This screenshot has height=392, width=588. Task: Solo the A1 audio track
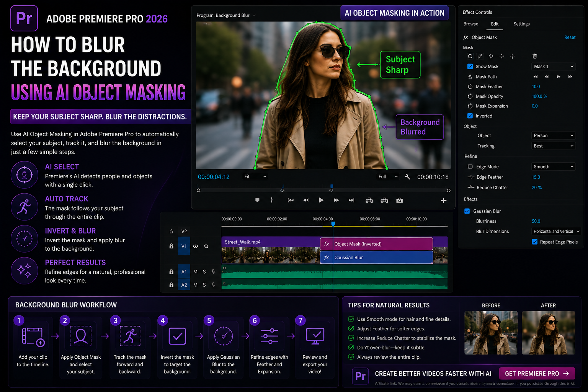coord(204,271)
